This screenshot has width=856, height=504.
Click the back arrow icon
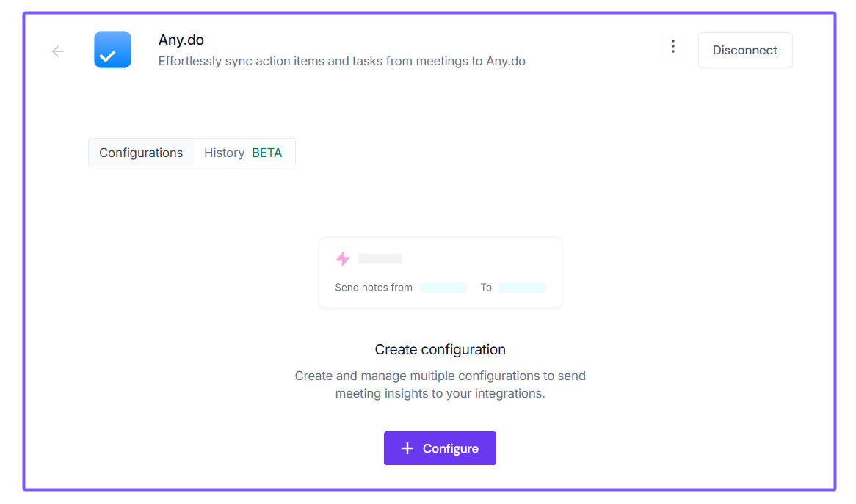point(58,51)
